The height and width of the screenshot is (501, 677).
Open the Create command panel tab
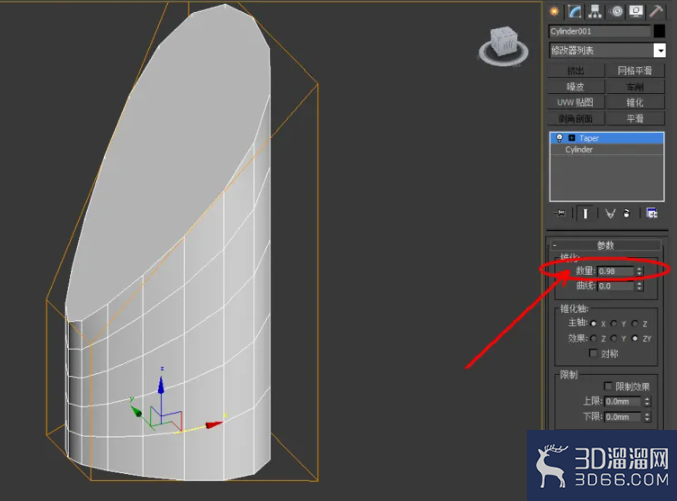(x=554, y=12)
